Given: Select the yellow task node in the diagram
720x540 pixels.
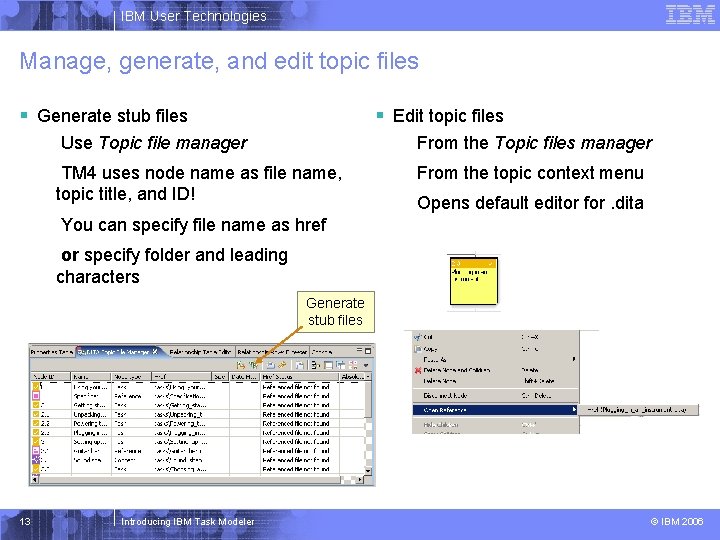Looking at the screenshot, I should pos(474,281).
